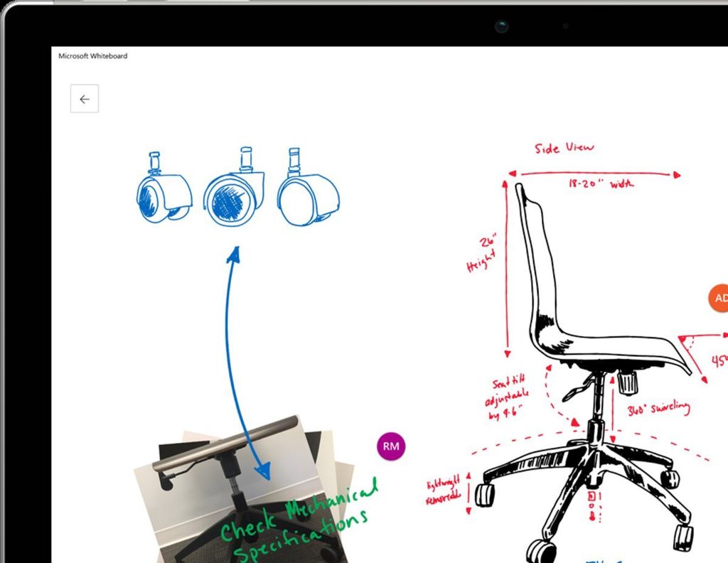Click the orange AD collaborator badge
Viewport: 728px width, 563px height.
[x=720, y=299]
